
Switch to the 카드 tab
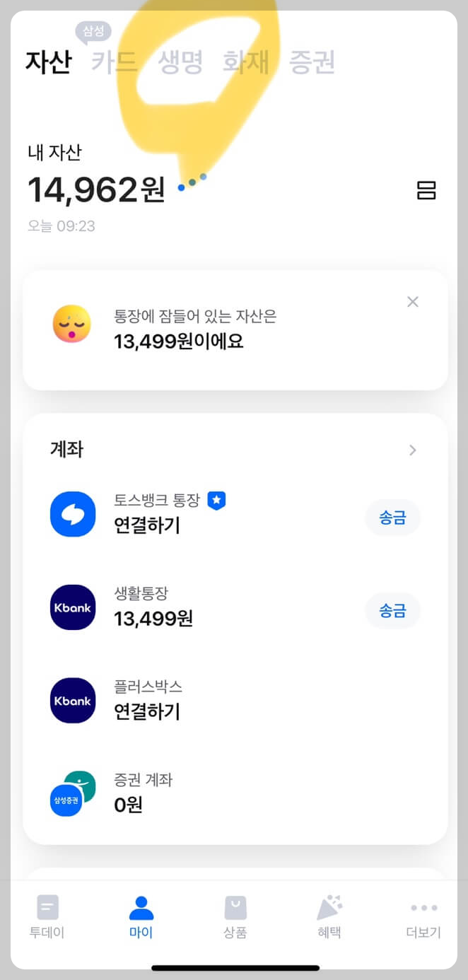coord(113,62)
